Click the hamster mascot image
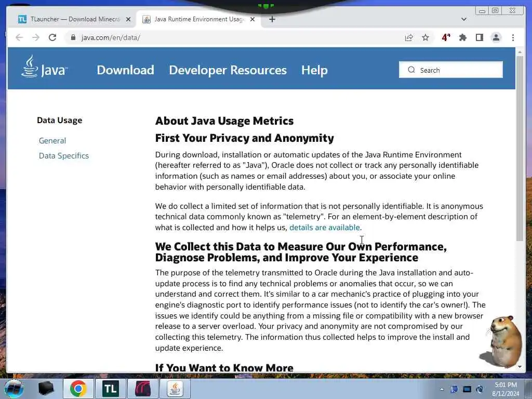Viewport: 532px width, 399px height. tap(501, 342)
